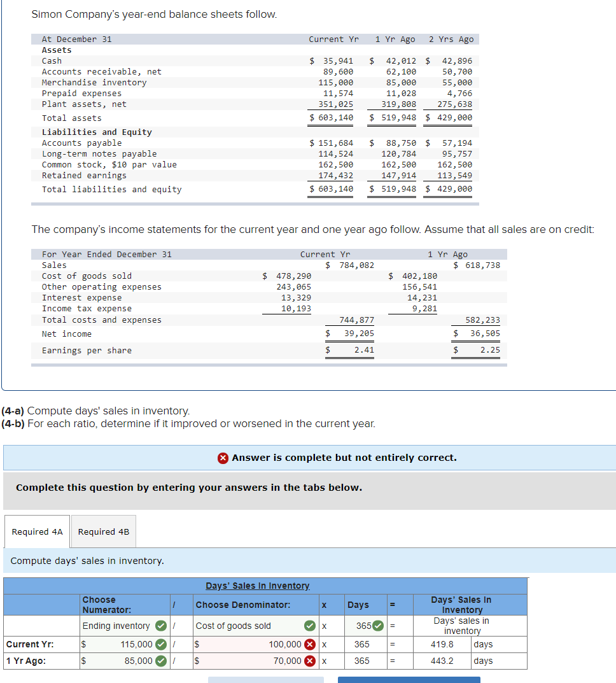The width and height of the screenshot is (616, 683).
Task: Switch to the Required 4B tab
Action: tap(103, 531)
